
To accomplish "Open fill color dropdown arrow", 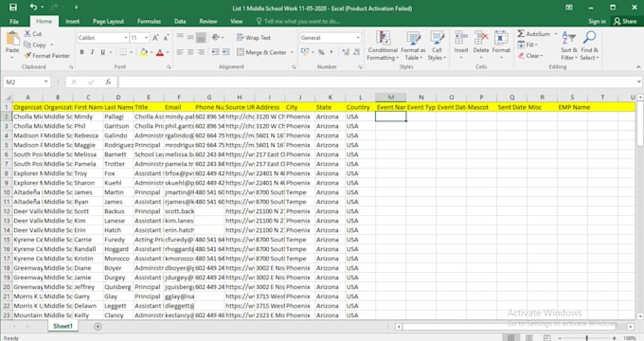I will [151, 52].
